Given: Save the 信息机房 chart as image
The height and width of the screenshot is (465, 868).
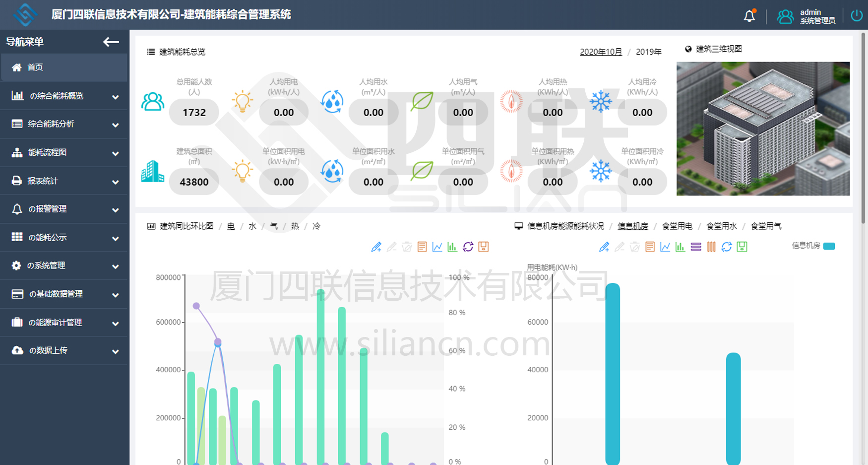Looking at the screenshot, I should coord(742,247).
